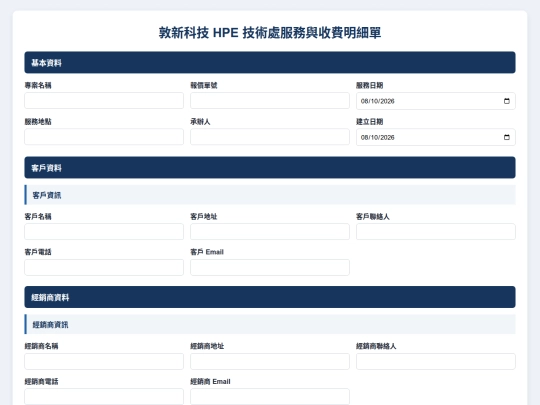Image resolution: width=540 pixels, height=405 pixels.
Task: Click the 經銷商名稱 label
Action: [x=41, y=346]
